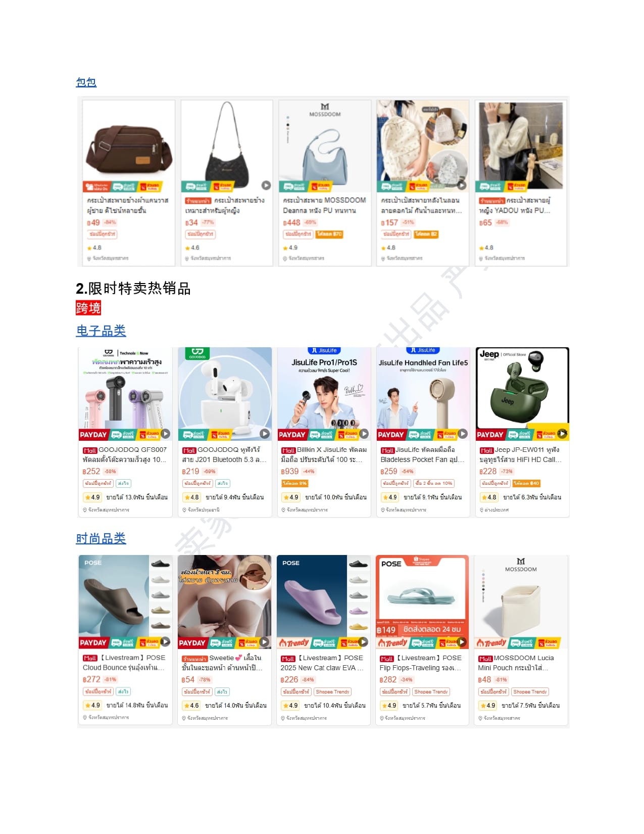The image size is (644, 834).
Task: Play video on brown POSE slipper thumbnail
Action: click(165, 642)
